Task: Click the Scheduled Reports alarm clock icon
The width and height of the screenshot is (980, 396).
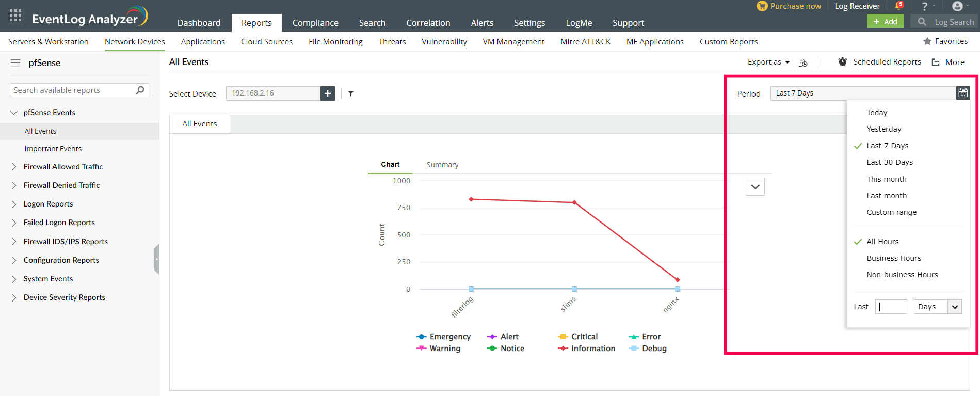Action: [x=842, y=62]
